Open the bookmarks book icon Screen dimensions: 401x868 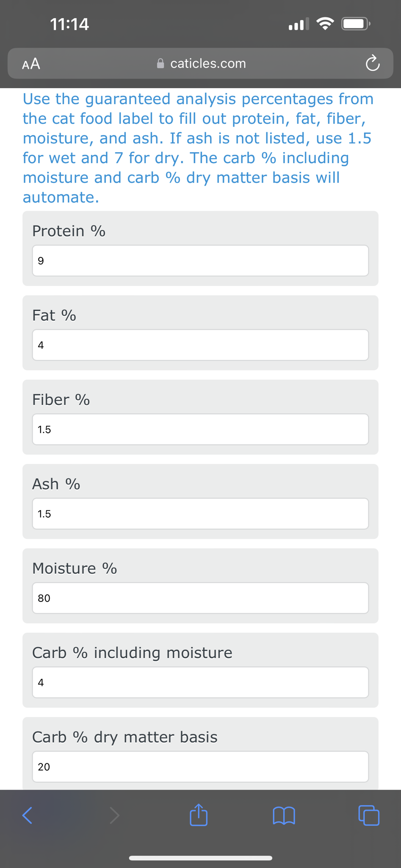[284, 815]
